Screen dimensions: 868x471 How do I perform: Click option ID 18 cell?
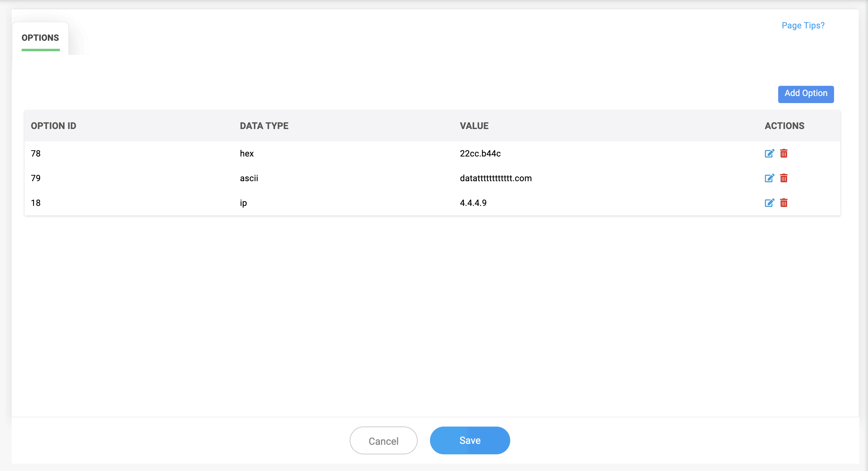pyautogui.click(x=36, y=203)
